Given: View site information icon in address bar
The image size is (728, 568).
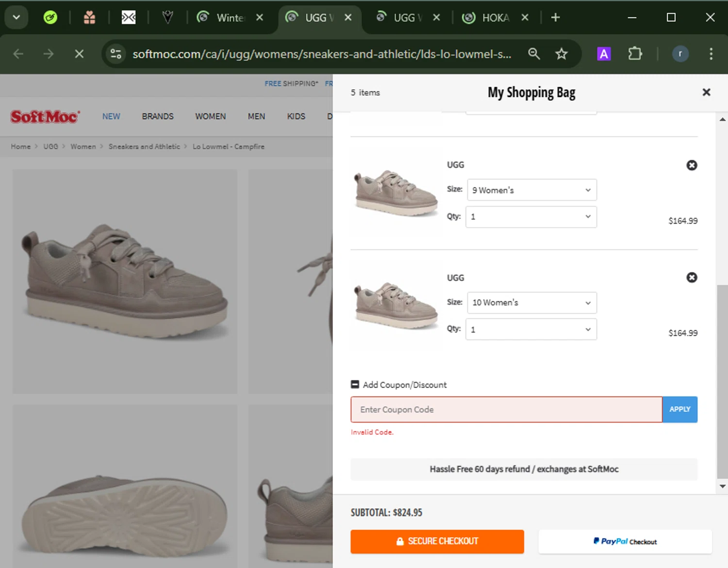Looking at the screenshot, I should coord(116,54).
